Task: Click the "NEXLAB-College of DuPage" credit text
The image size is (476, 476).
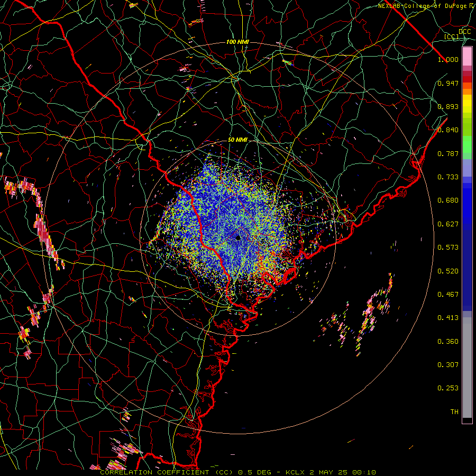Action: pyautogui.click(x=423, y=6)
